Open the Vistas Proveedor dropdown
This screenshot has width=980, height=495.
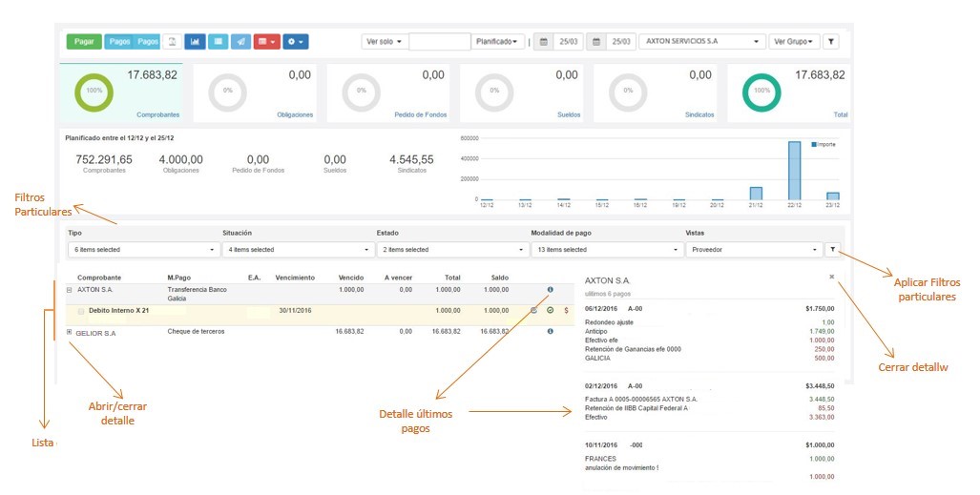point(754,250)
